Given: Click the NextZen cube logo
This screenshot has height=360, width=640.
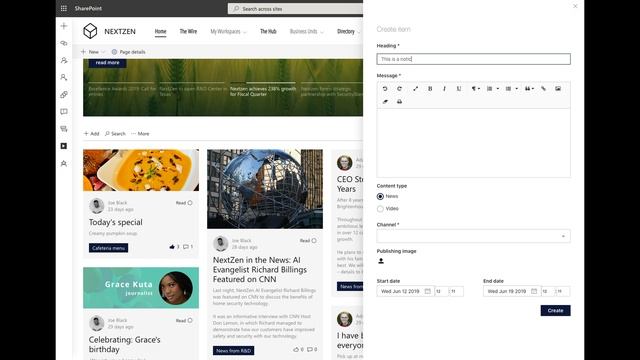Looking at the screenshot, I should pos(90,31).
